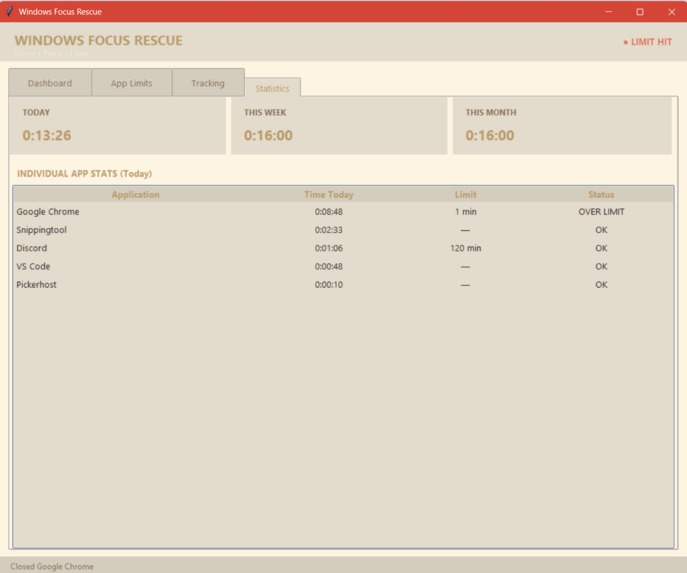Click Snippingtool's time 0:02:33
This screenshot has width=687, height=573.
tap(329, 230)
